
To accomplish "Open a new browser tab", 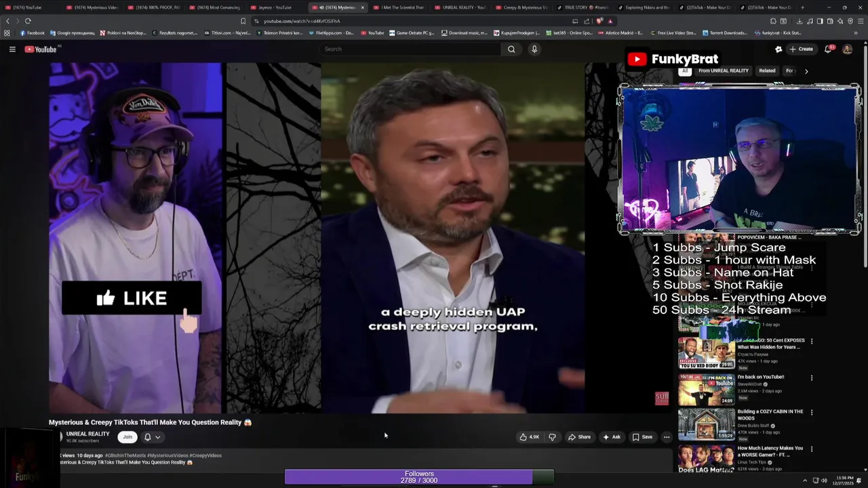I will (802, 7).
